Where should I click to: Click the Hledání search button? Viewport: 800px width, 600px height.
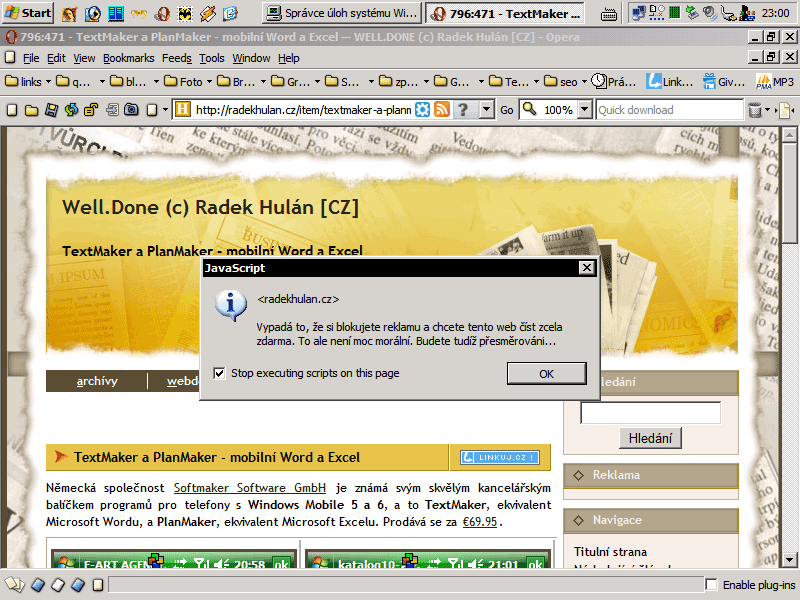pyautogui.click(x=650, y=438)
